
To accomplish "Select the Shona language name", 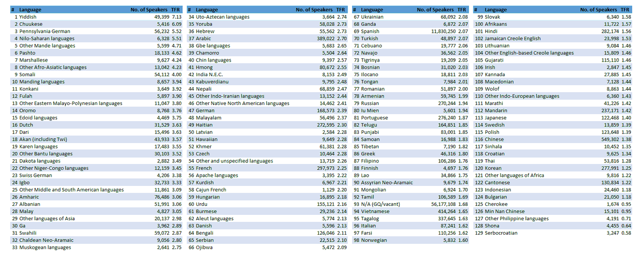I will pos(492,225).
